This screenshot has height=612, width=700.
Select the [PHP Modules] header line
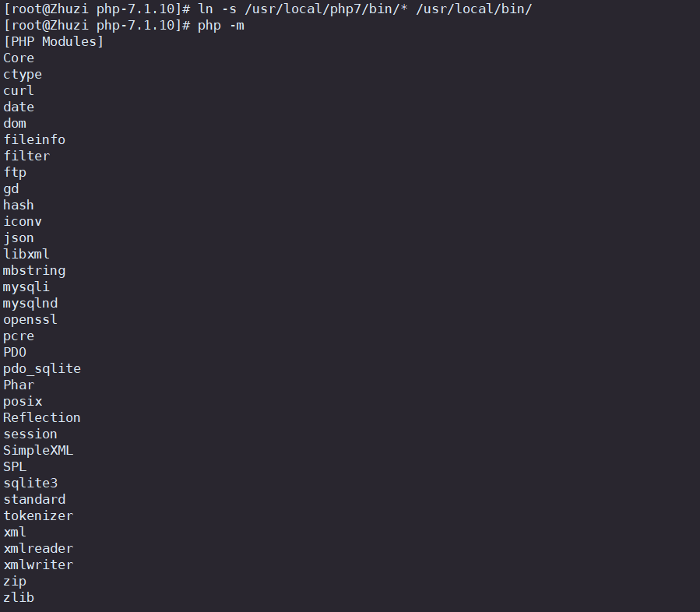[54, 41]
